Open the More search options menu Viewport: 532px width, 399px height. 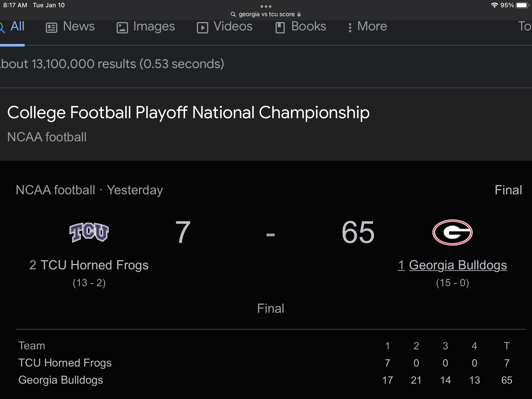pyautogui.click(x=368, y=26)
